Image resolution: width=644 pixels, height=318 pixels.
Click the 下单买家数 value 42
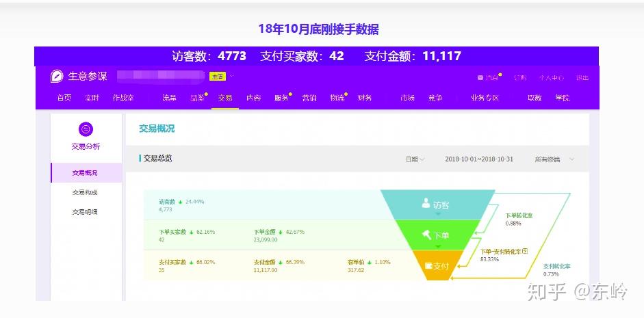pos(161,239)
